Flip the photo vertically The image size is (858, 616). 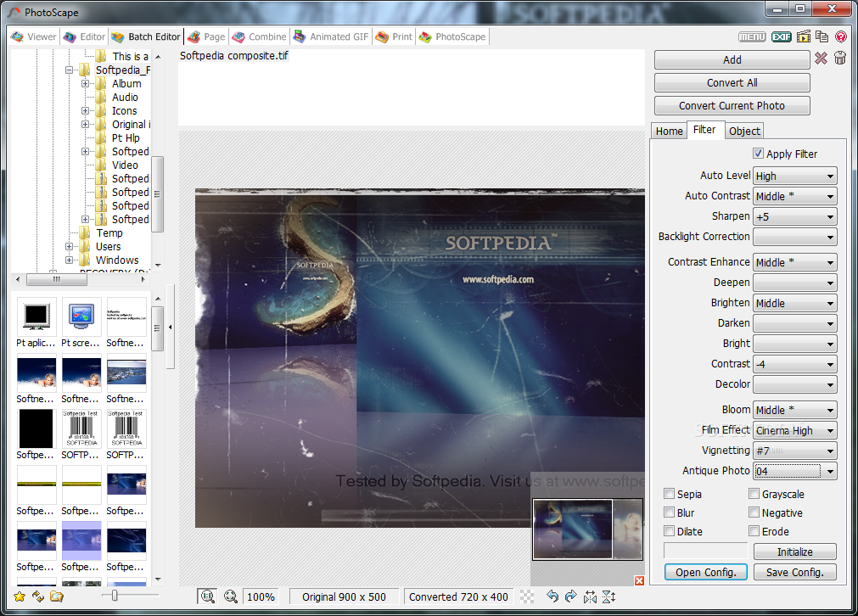(609, 596)
